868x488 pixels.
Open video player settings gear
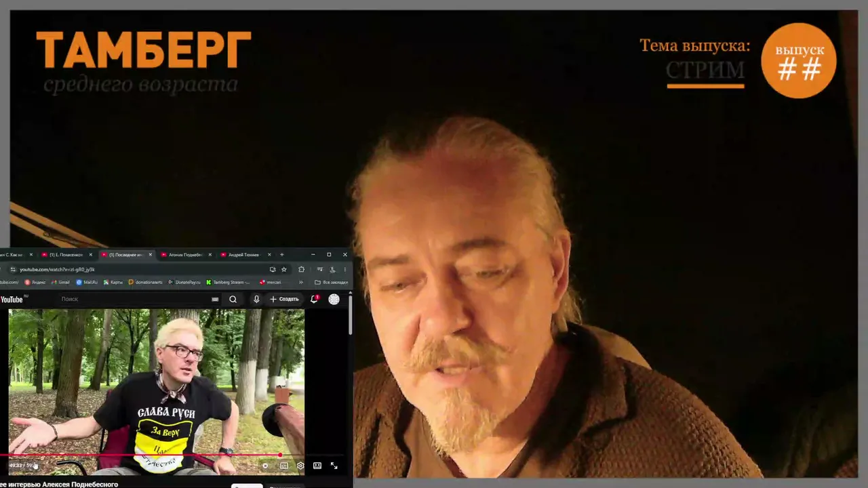(300, 466)
